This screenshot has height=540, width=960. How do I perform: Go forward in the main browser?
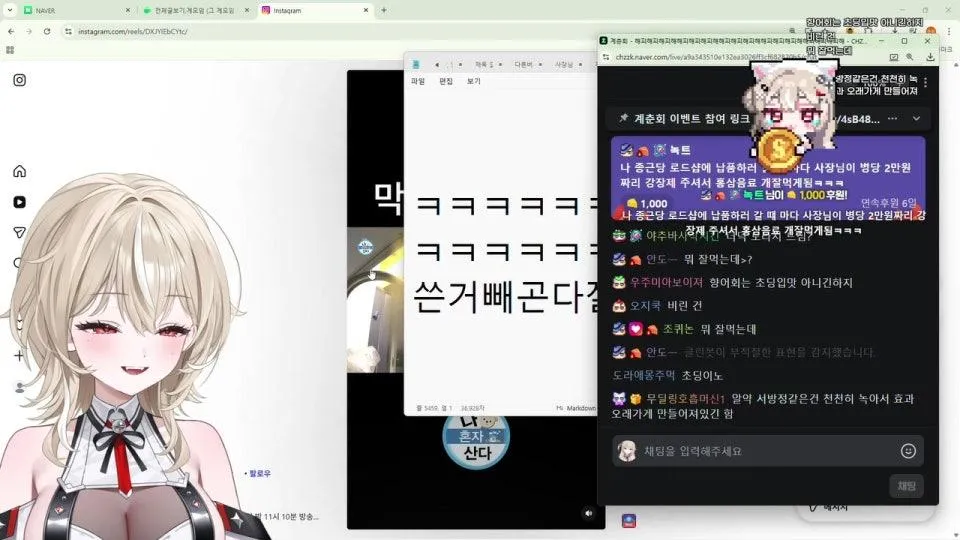(29, 31)
